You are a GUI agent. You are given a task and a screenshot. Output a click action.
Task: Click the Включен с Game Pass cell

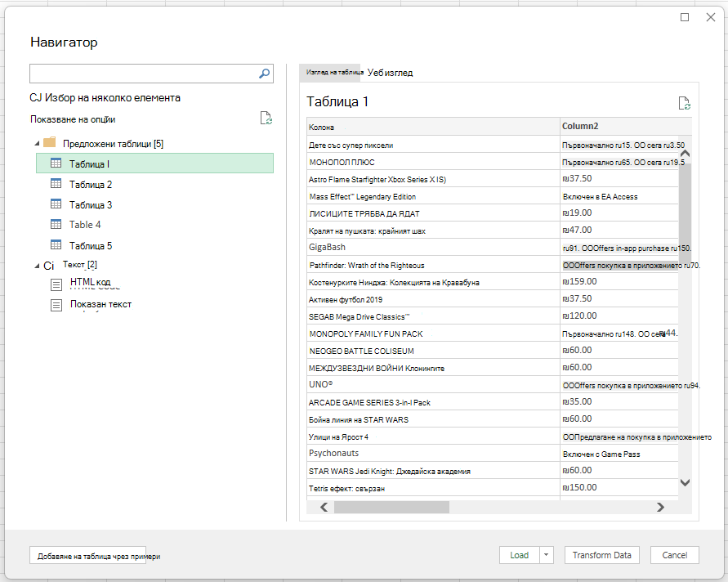tap(619, 454)
